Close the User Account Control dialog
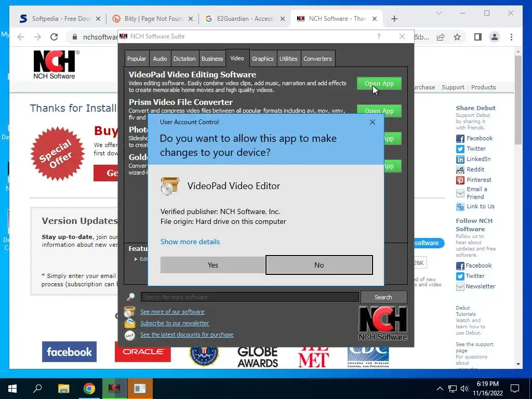Viewport: 532px width, 399px height. (372, 122)
